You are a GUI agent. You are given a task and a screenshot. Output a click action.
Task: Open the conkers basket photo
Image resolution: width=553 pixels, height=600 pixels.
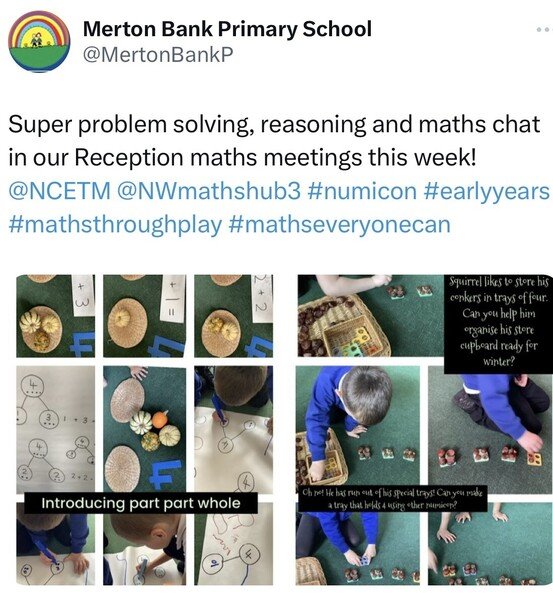click(x=370, y=316)
